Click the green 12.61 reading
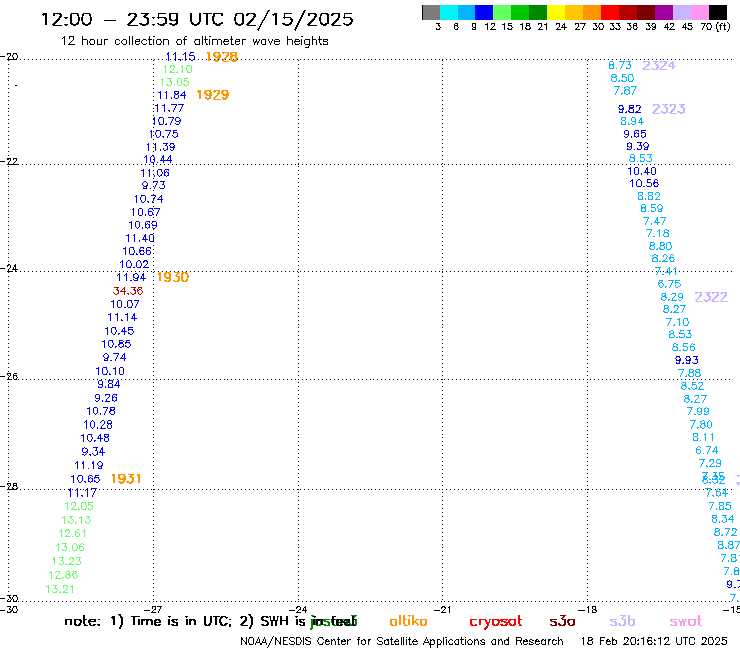 72,533
